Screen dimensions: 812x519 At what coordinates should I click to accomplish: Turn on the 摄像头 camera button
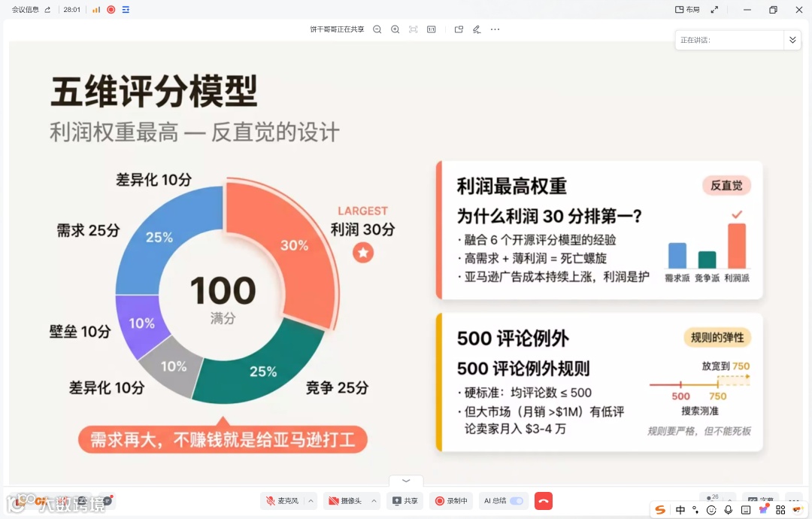pos(345,501)
